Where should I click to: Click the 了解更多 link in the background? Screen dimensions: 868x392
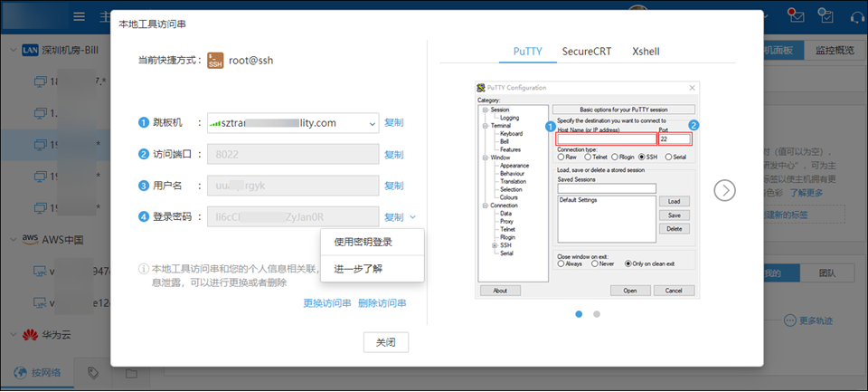point(806,193)
